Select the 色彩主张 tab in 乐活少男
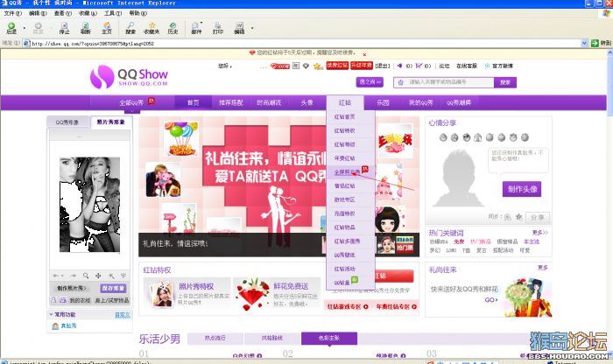Screen dimensions: 613x364 pyautogui.click(x=329, y=338)
